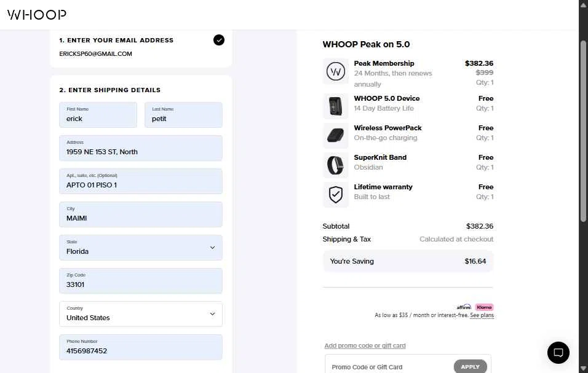Click the email step completed checkmark
This screenshot has width=588, height=373.
click(x=219, y=40)
